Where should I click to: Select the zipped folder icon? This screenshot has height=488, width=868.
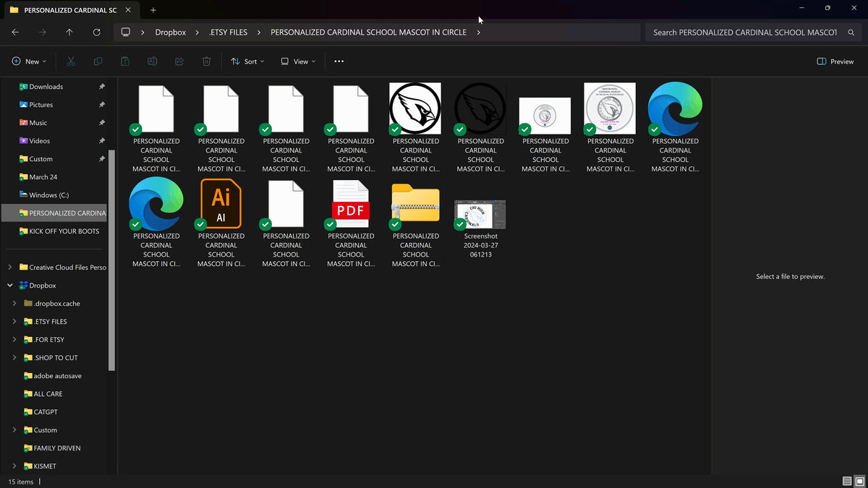pyautogui.click(x=415, y=203)
